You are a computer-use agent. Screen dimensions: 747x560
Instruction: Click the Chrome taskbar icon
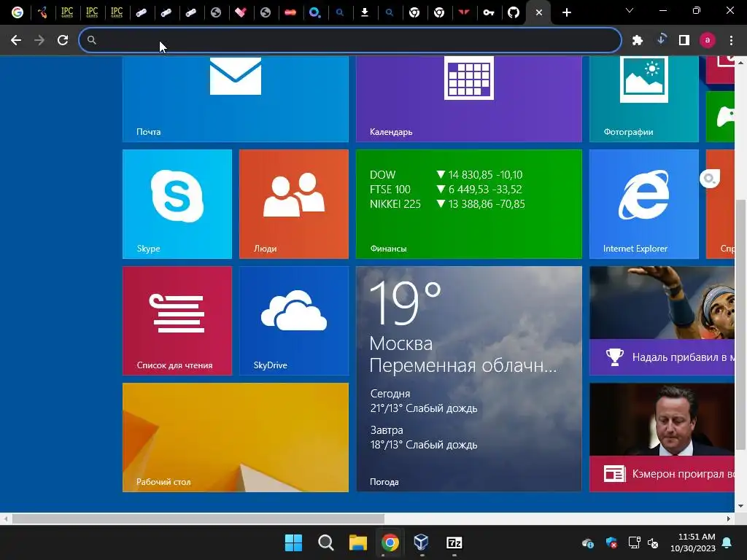[x=390, y=542]
